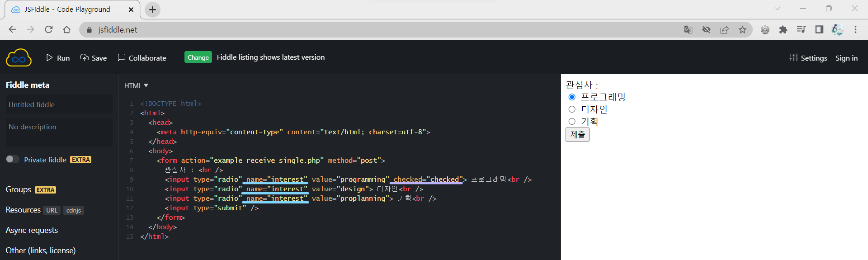Open the Resources section

(23, 210)
